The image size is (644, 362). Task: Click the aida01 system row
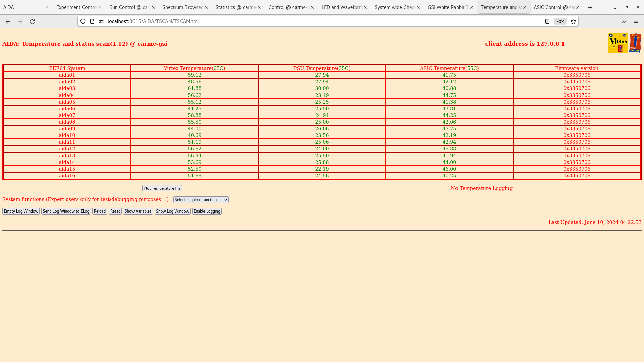[x=67, y=75]
